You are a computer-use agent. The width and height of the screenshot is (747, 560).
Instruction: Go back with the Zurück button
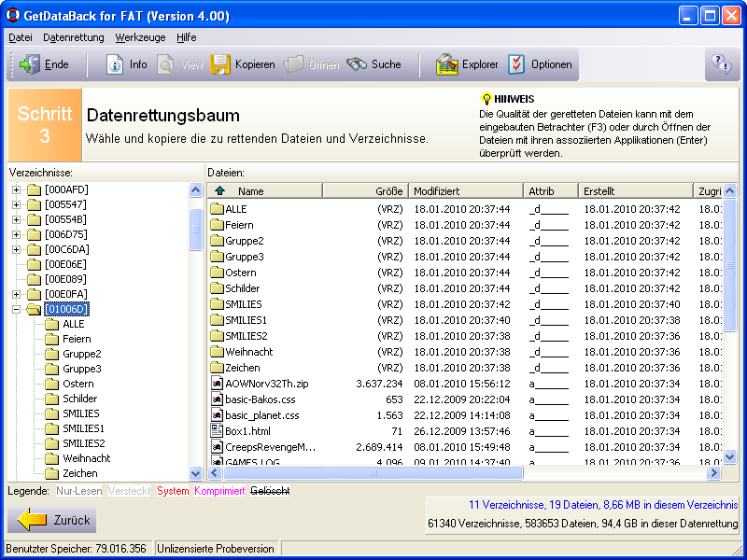(52, 520)
